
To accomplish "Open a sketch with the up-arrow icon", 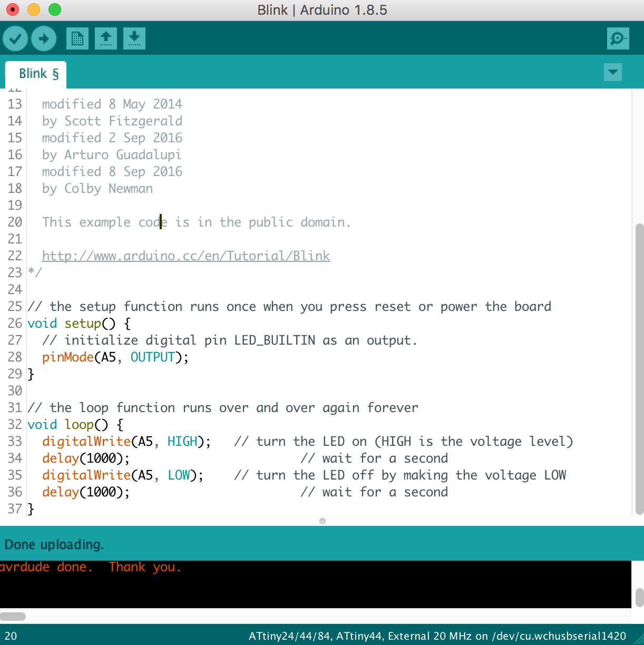I will (106, 38).
